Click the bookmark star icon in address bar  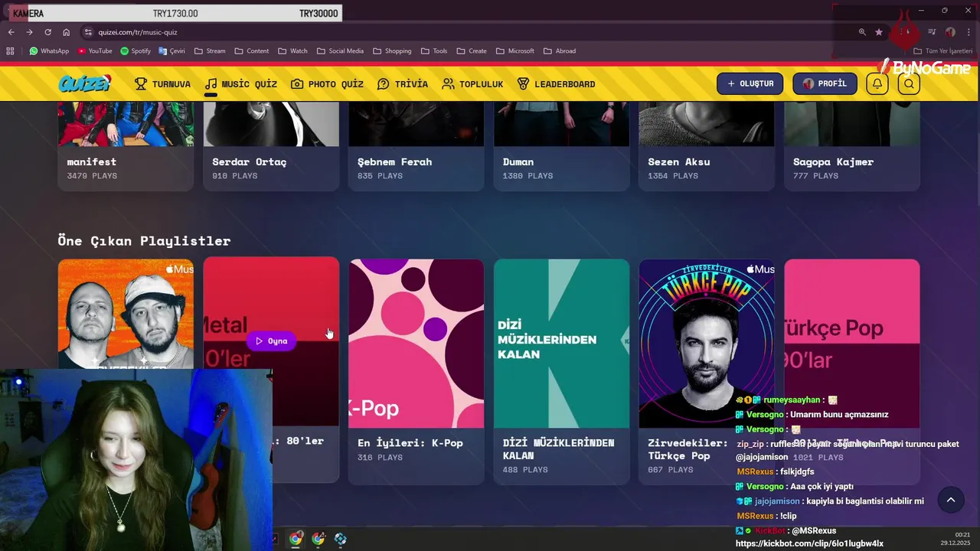[879, 32]
